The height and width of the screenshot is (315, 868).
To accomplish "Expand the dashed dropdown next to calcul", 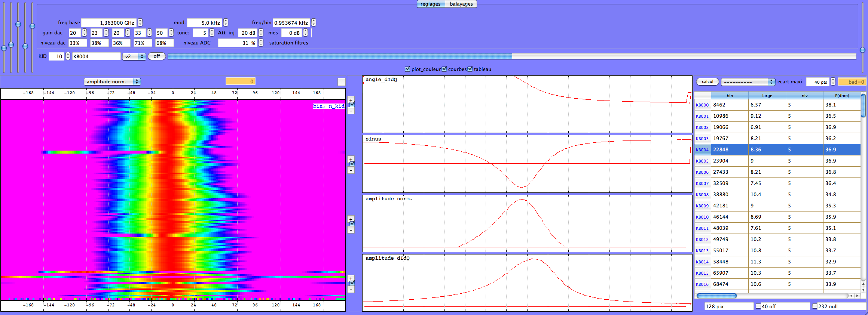I will tap(748, 82).
